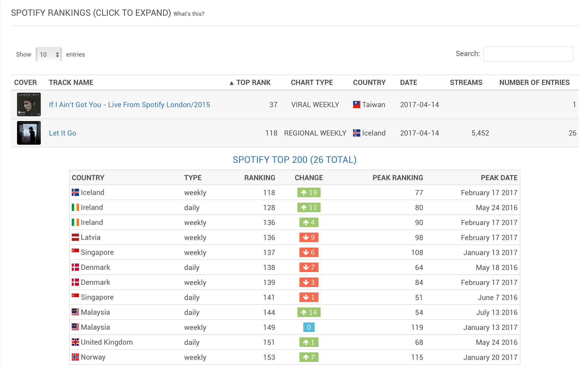This screenshot has height=365, width=588.
Task: Sort by Number of Entries column header
Action: [534, 83]
